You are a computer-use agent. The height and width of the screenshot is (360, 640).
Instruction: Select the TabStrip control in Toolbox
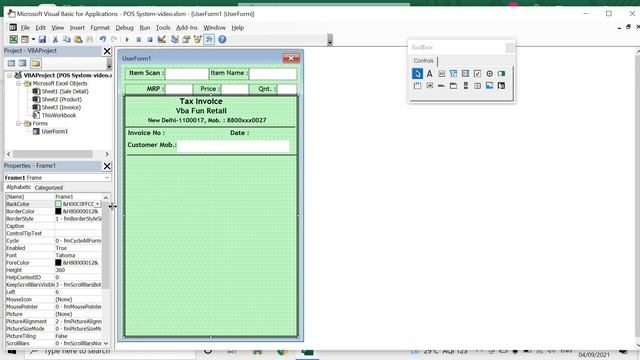coord(442,86)
